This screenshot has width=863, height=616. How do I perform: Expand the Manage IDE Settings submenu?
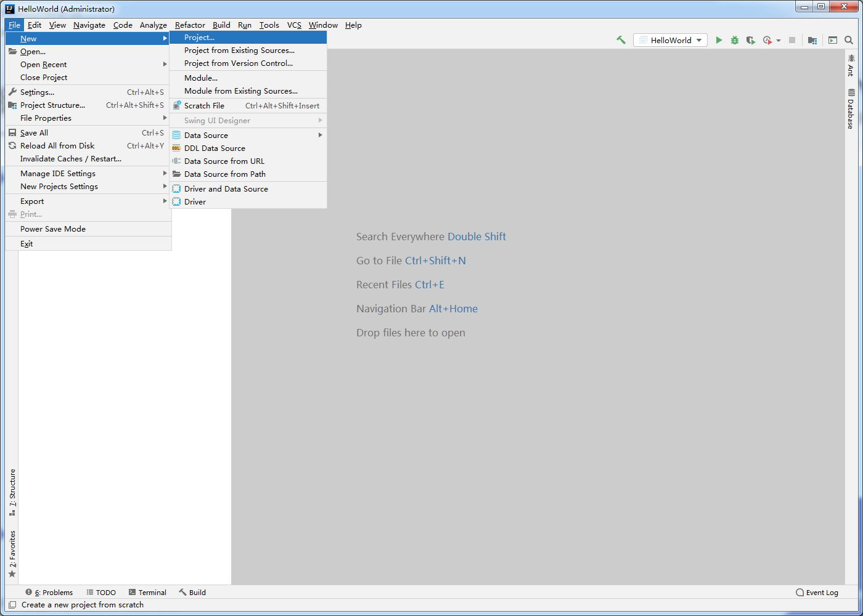coord(88,174)
